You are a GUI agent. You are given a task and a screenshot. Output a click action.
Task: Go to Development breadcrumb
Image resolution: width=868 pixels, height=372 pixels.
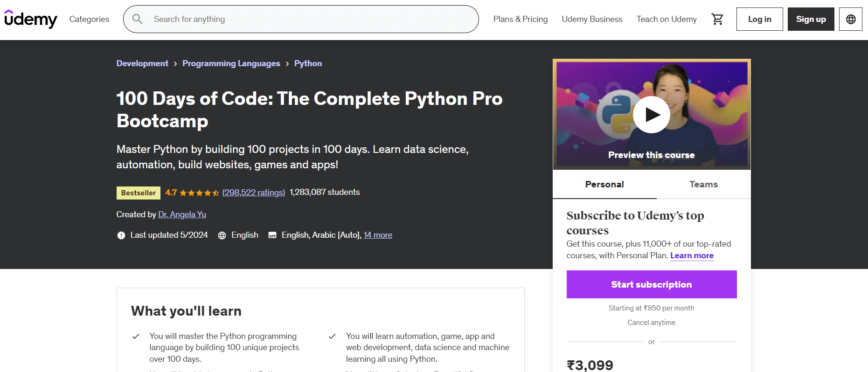142,63
